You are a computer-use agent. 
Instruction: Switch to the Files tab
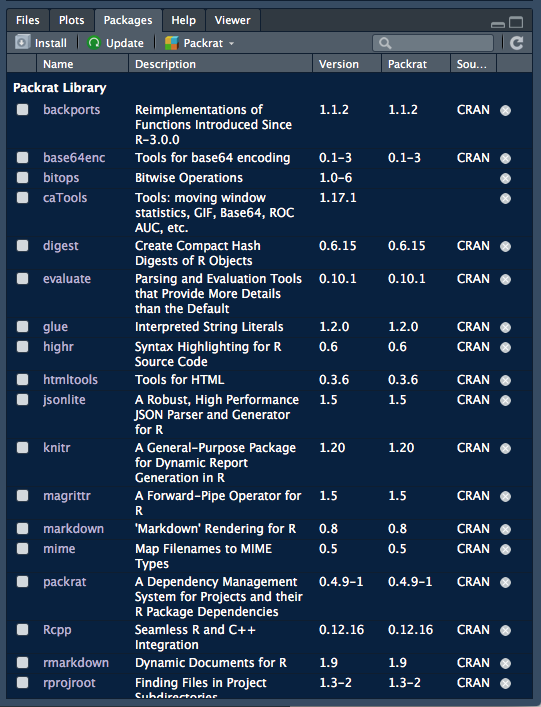(x=28, y=20)
